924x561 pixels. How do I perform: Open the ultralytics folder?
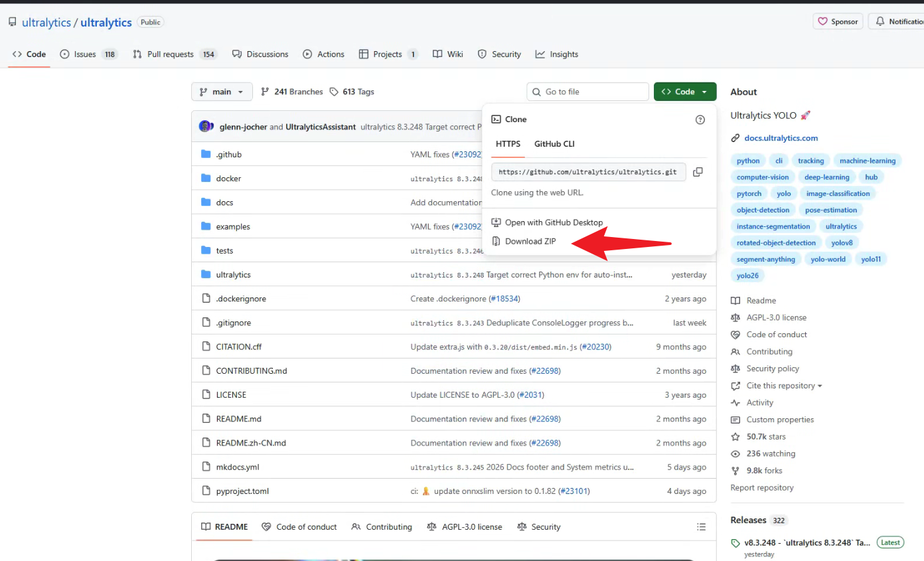click(233, 275)
